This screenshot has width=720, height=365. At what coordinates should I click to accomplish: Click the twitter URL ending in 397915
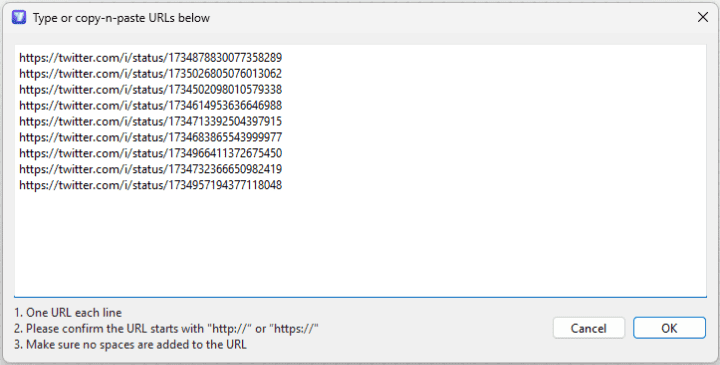(x=151, y=121)
